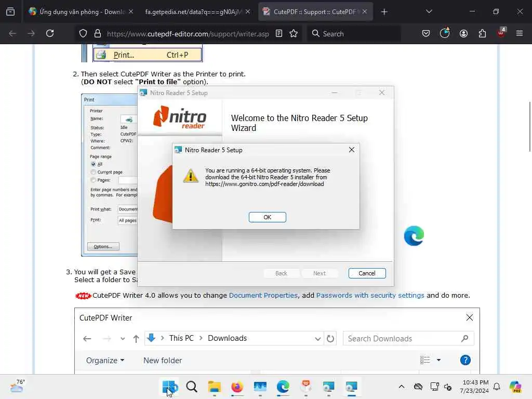Image resolution: width=532 pixels, height=399 pixels.
Task: Open clock showing 10:43 PM
Action: click(x=474, y=387)
